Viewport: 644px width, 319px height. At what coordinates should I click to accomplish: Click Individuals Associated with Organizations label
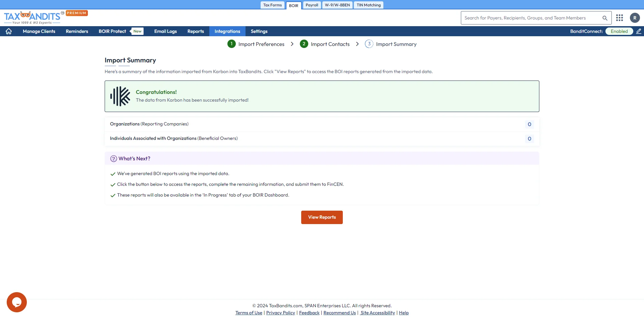(x=174, y=139)
